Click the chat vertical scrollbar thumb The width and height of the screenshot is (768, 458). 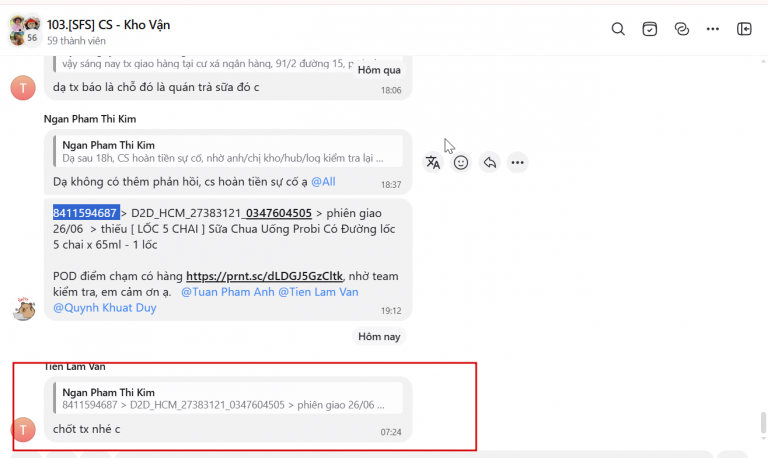[x=763, y=424]
